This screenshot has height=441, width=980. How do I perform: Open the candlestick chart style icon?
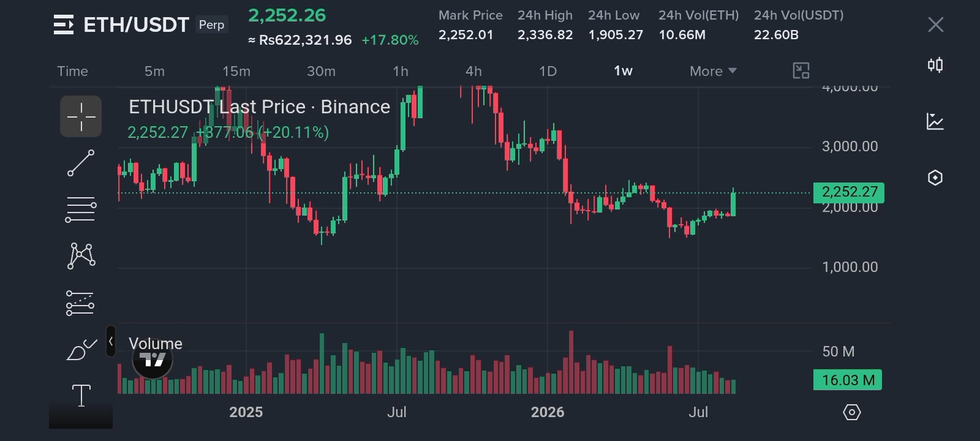[935, 65]
